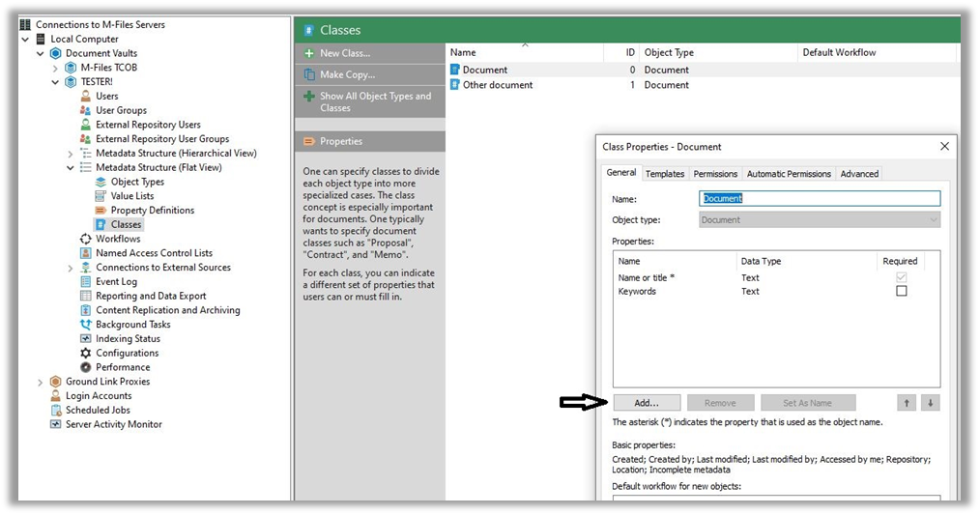Click the Set As Name button
Screen dimensions: 980x515
[808, 403]
